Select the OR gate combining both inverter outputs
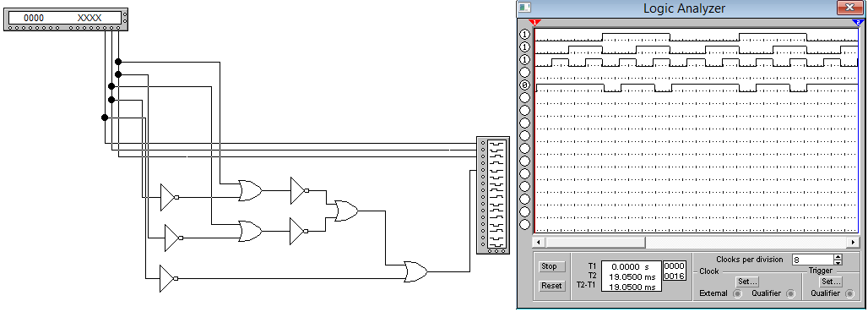Screen dimensions: 868x312 tap(346, 211)
